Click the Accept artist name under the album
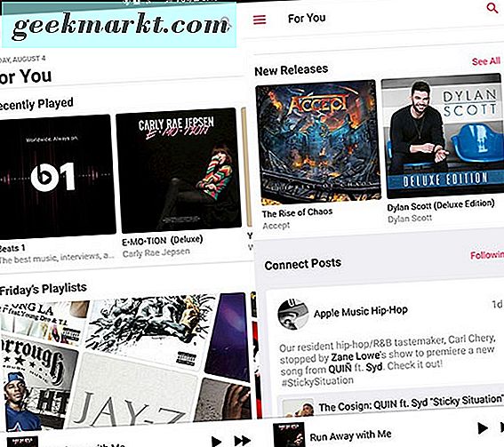Viewport: 504px width, 447px height. [x=276, y=226]
